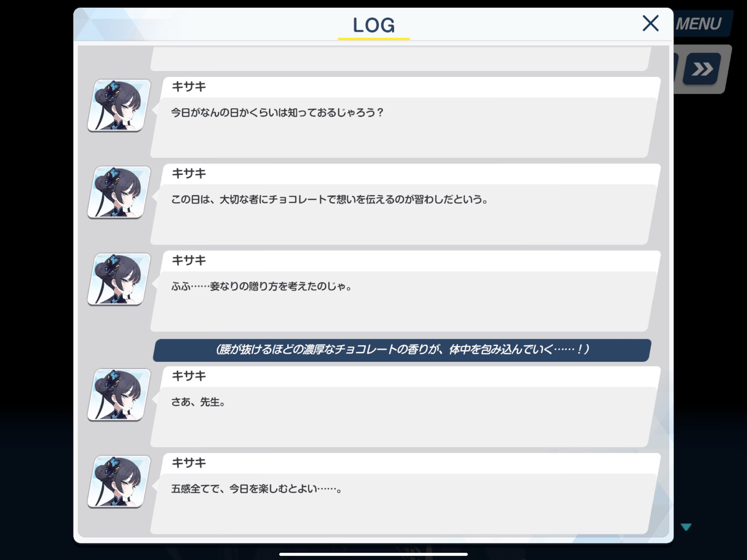
Task: Close the LOG window with X
Action: pos(650,23)
